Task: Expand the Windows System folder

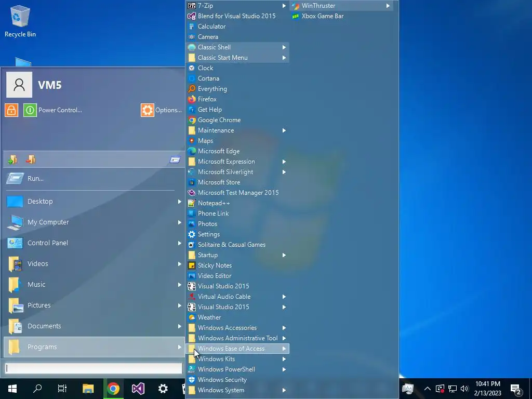Action: [x=237, y=390]
